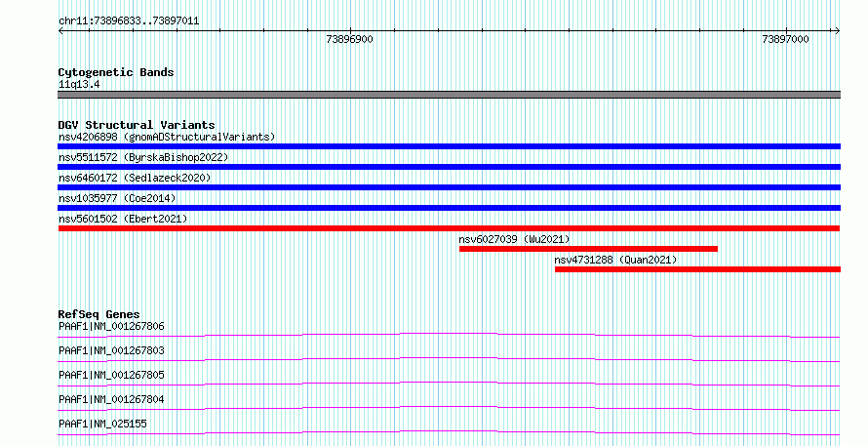Screen dimensions: 868x446
Task: Click the gray 11q13.4 cytogenetic band bar
Action: click(x=449, y=95)
